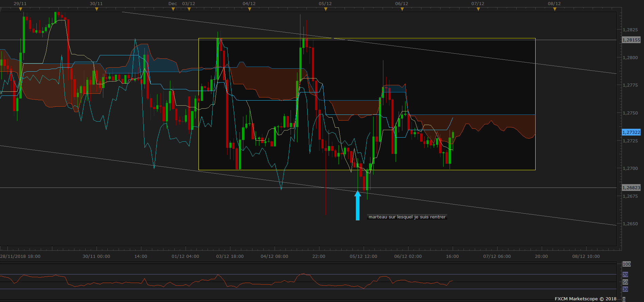Click the '06/12 02:00' time axis label
Screen dimensions: 644x302
(408, 256)
